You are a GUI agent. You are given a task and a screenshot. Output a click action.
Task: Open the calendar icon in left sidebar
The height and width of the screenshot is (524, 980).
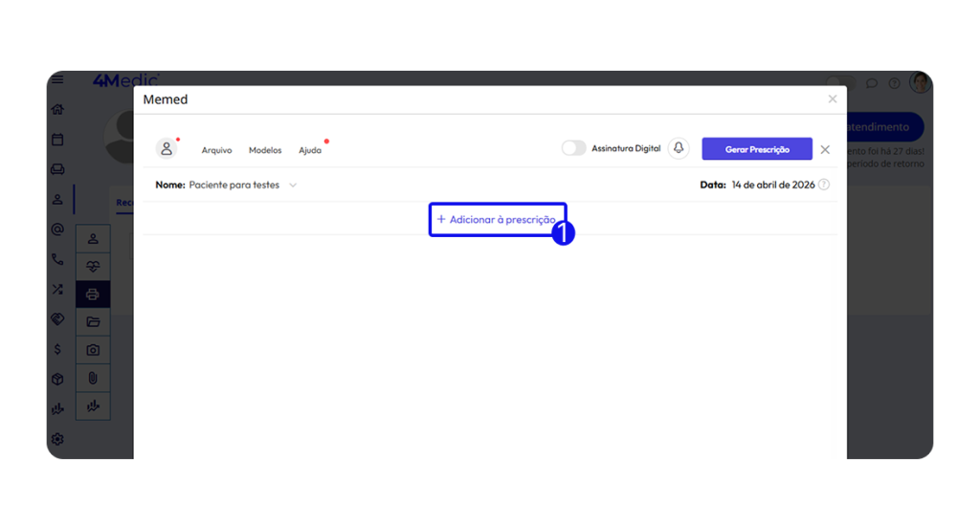[x=57, y=140]
